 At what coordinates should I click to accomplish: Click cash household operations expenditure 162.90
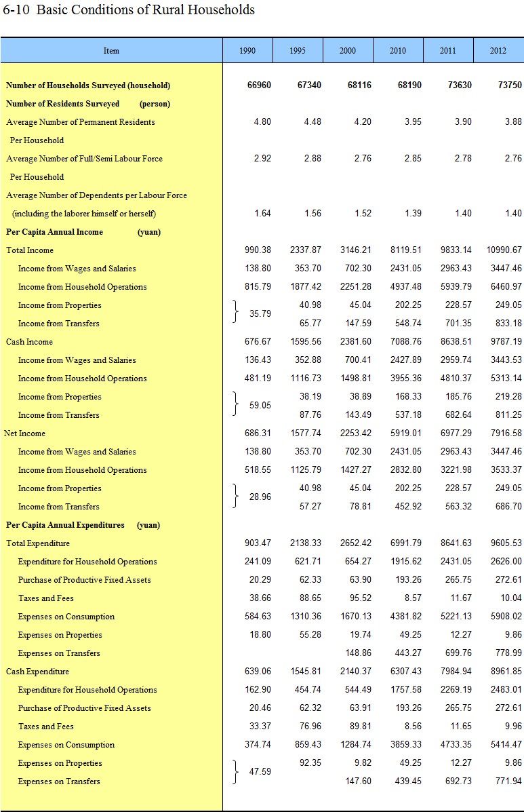[258, 690]
